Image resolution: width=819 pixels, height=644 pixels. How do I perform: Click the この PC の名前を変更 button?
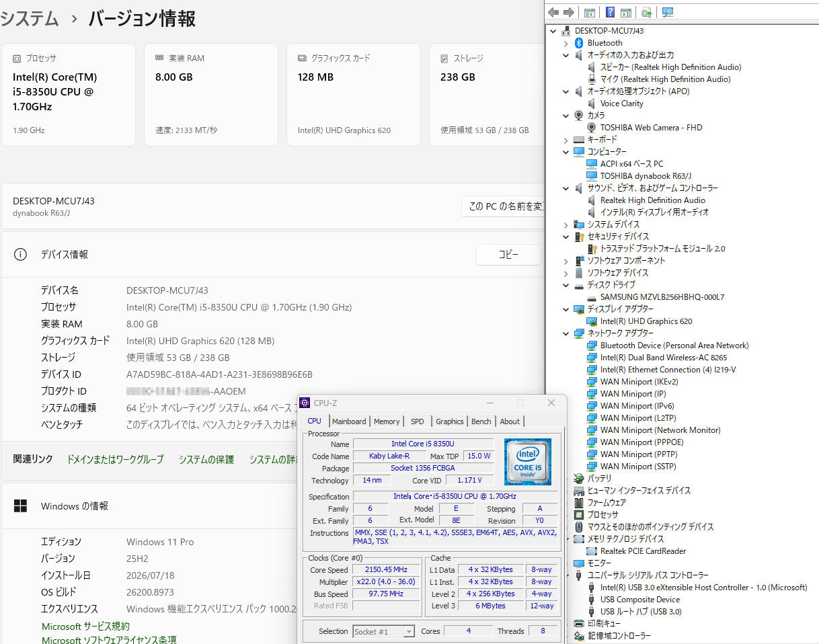click(x=502, y=206)
